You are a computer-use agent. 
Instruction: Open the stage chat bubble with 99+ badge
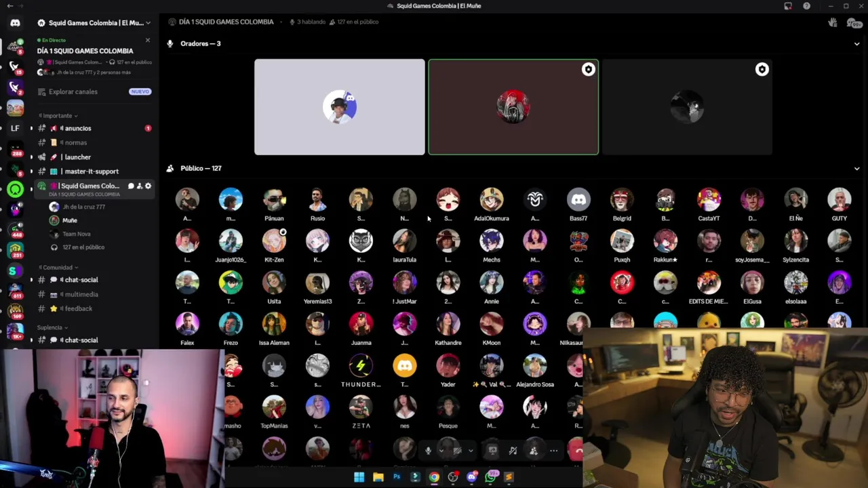(853, 23)
